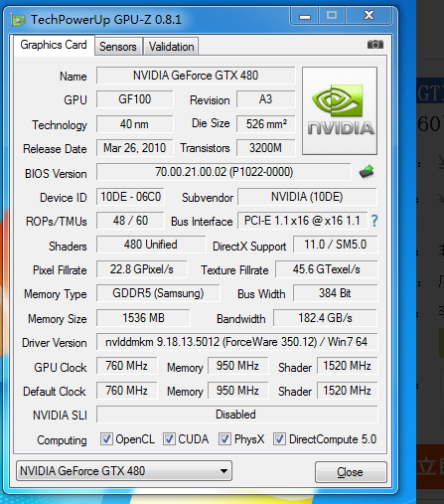Click the GPU Clock row Memory 950 MHz field
444x504 pixels.
pos(237,366)
